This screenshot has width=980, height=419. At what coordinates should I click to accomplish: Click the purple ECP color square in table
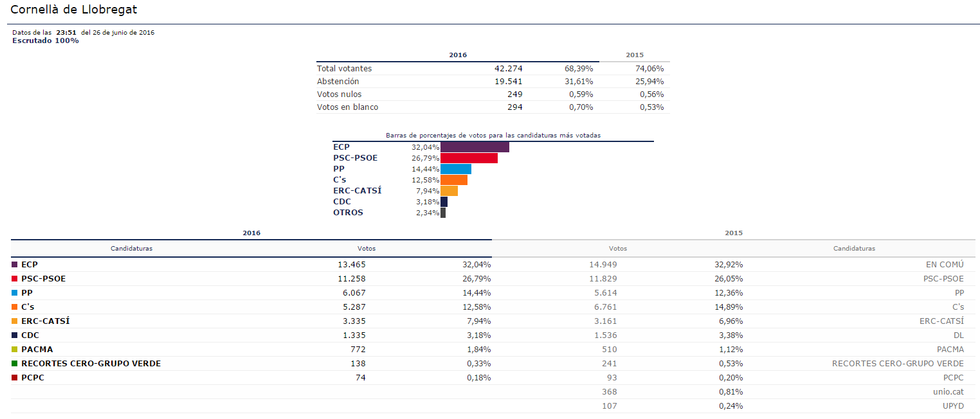[15, 264]
